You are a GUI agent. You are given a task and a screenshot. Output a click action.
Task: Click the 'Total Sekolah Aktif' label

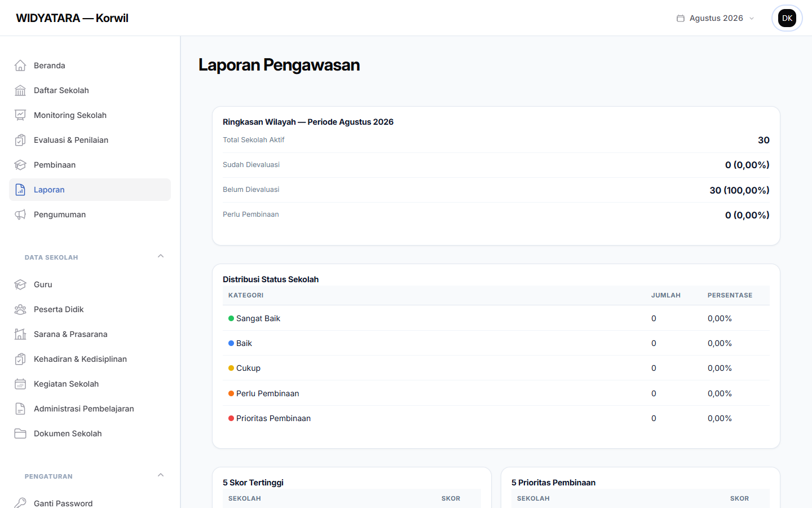coord(254,140)
